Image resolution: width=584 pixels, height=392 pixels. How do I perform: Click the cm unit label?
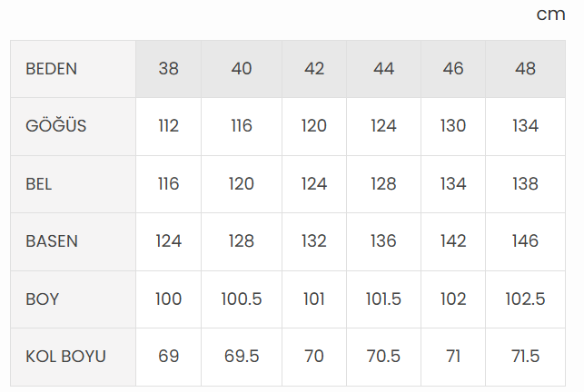[550, 15]
